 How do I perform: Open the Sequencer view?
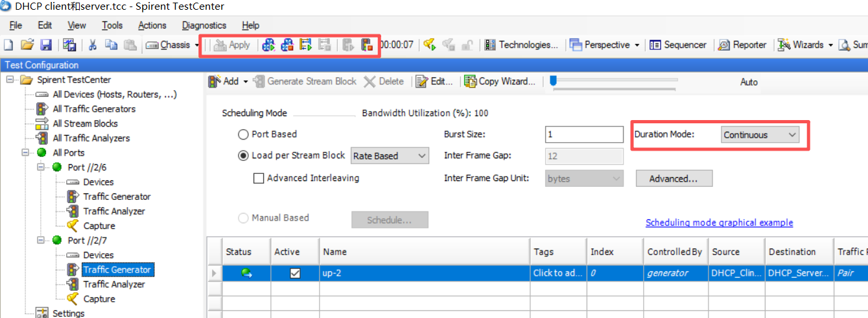[x=678, y=45]
